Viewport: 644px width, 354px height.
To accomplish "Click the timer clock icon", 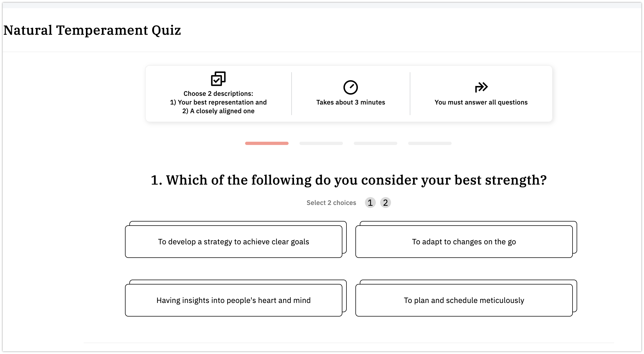I will tap(351, 87).
